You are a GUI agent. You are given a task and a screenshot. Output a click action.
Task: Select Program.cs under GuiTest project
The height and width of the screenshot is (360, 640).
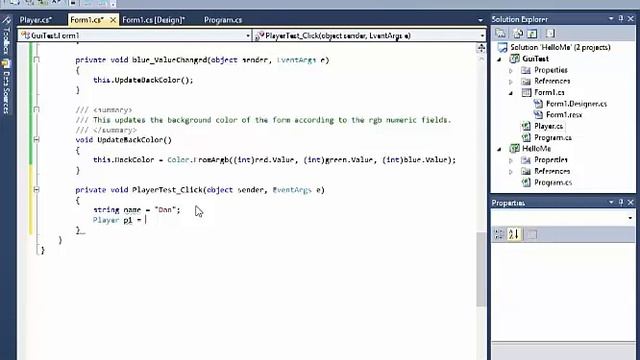(x=553, y=138)
